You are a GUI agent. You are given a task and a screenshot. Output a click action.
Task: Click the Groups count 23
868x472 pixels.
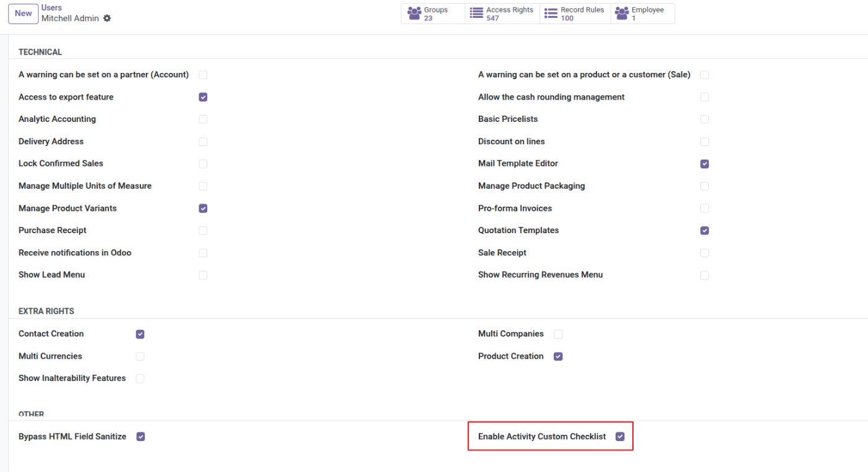pos(428,19)
